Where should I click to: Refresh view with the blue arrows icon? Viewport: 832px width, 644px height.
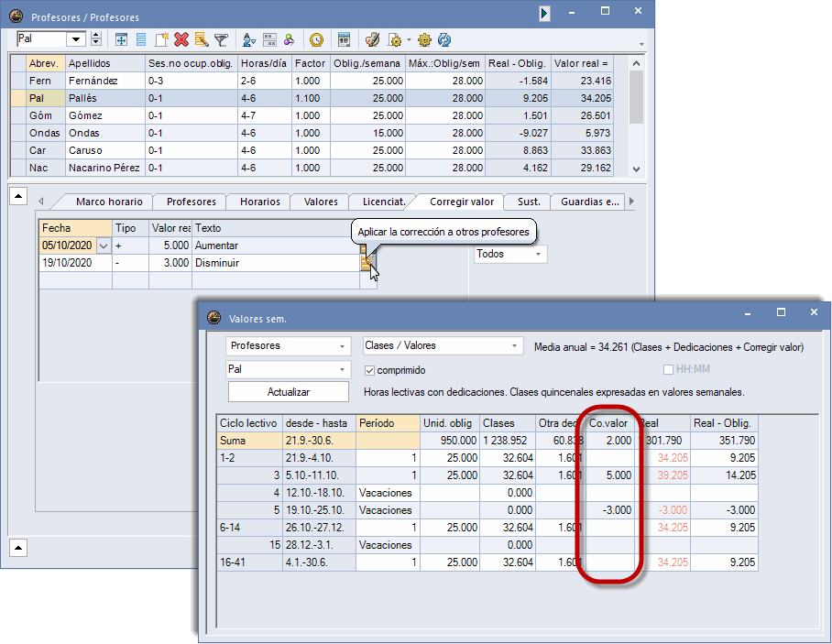pyautogui.click(x=444, y=39)
